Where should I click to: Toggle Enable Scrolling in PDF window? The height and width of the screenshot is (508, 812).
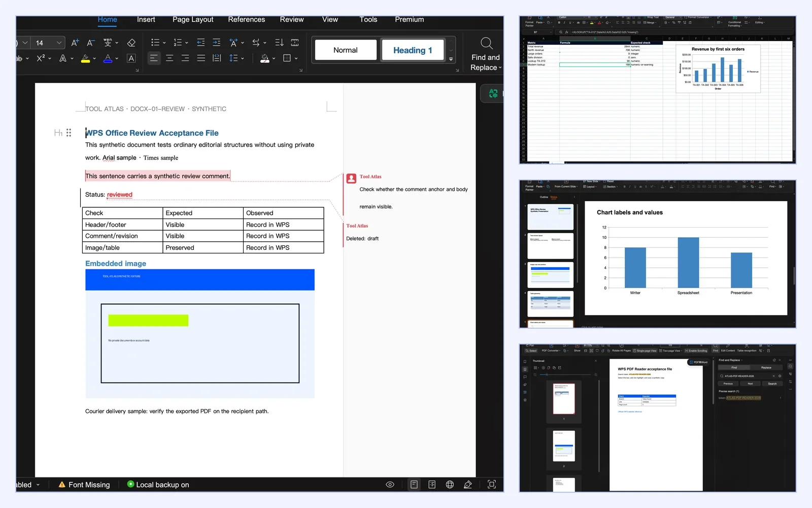[696, 351]
